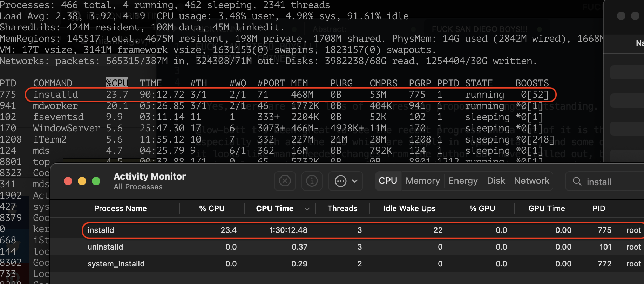This screenshot has height=284, width=644.
Task: Sort by the PID column header
Action: point(599,209)
